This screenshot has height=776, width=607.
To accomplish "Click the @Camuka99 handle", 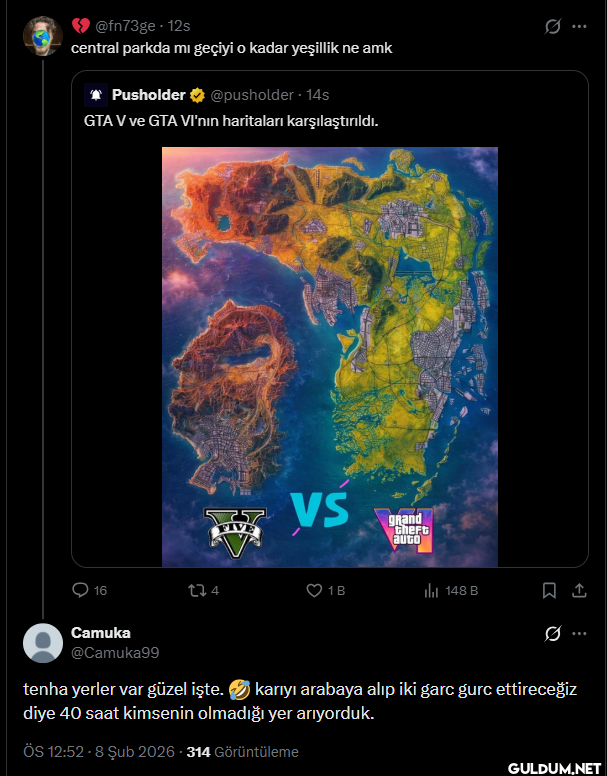I will 115,653.
